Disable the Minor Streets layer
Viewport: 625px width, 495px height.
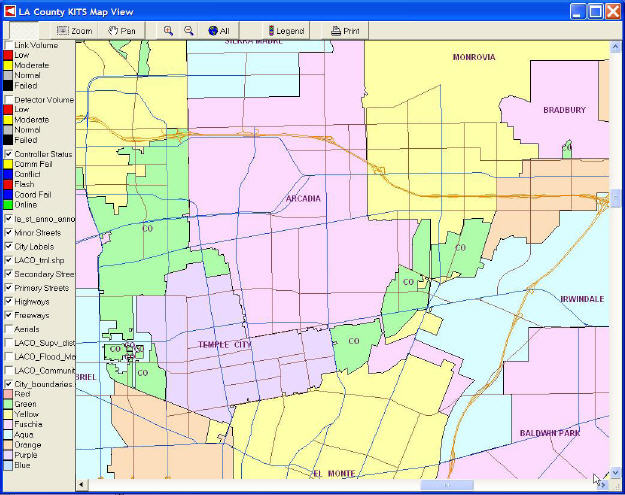(x=8, y=232)
